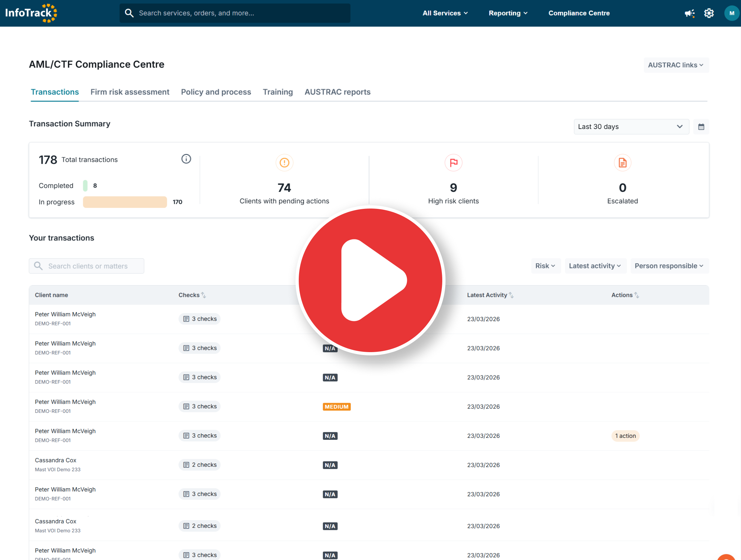Click the escalated document icon
Image resolution: width=741 pixels, height=560 pixels.
click(622, 163)
